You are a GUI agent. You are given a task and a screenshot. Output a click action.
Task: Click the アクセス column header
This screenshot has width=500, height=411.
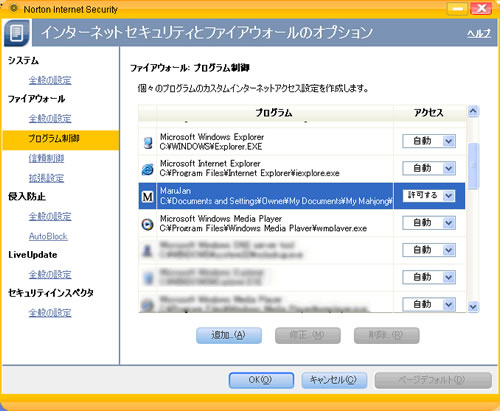tap(429, 113)
